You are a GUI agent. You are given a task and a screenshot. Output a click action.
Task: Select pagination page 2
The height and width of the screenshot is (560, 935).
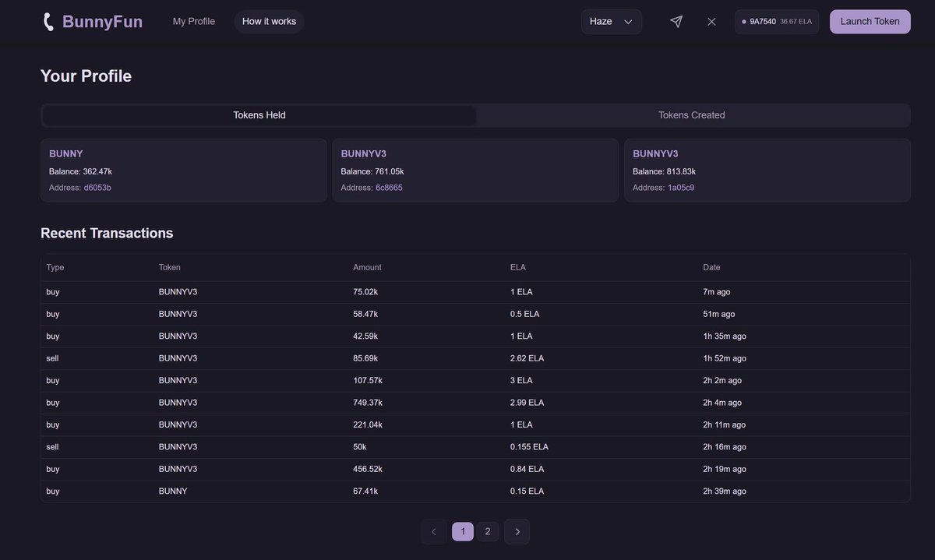488,532
